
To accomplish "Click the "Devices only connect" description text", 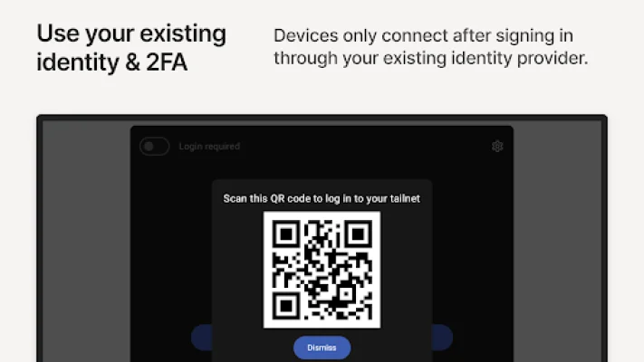I will tap(431, 47).
